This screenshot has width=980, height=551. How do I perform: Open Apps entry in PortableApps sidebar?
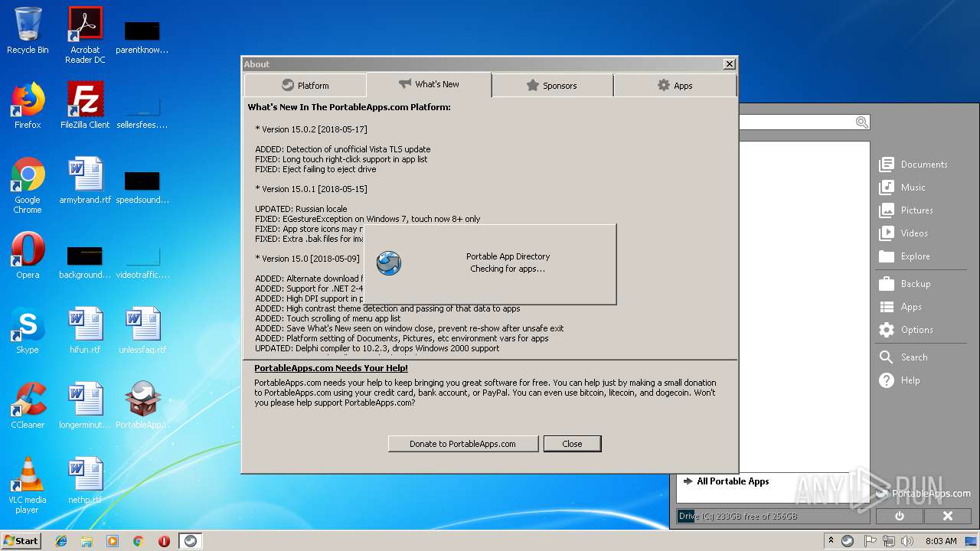click(x=900, y=307)
